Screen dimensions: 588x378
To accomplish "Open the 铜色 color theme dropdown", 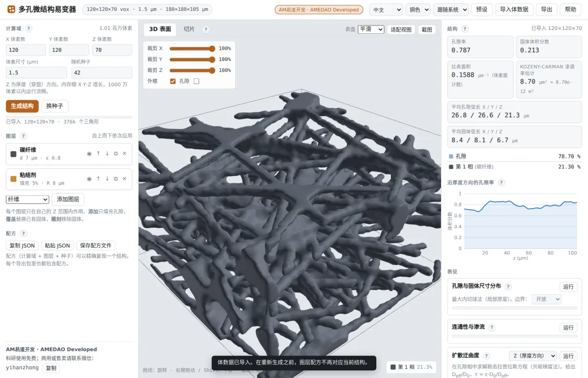I will [x=418, y=10].
